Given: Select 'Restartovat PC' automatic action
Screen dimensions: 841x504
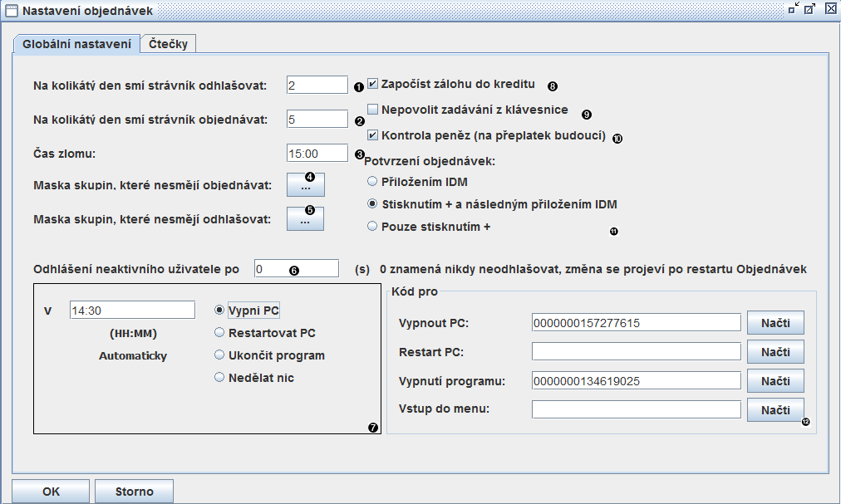Looking at the screenshot, I should [x=220, y=333].
